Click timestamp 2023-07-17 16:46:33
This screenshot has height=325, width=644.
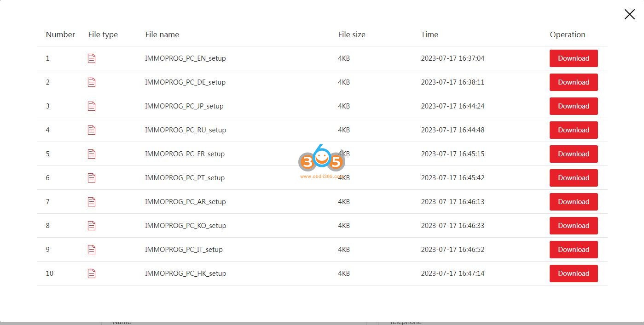(453, 226)
